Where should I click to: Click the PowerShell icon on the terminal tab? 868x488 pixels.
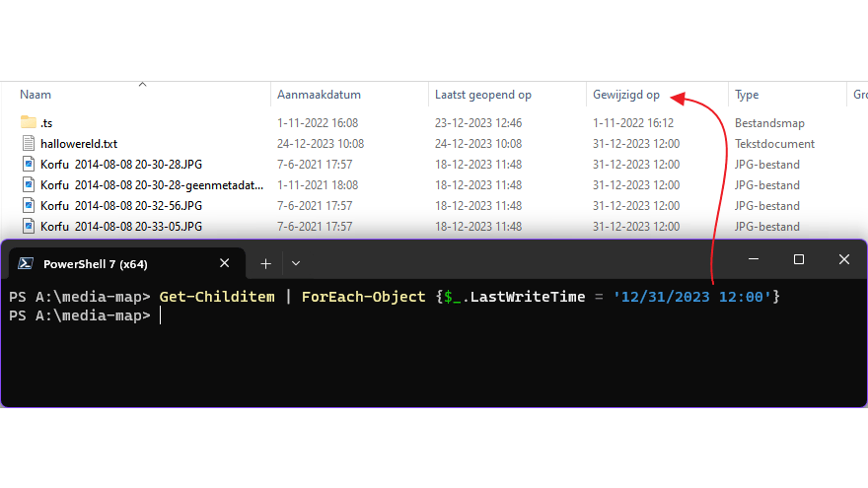tap(27, 263)
